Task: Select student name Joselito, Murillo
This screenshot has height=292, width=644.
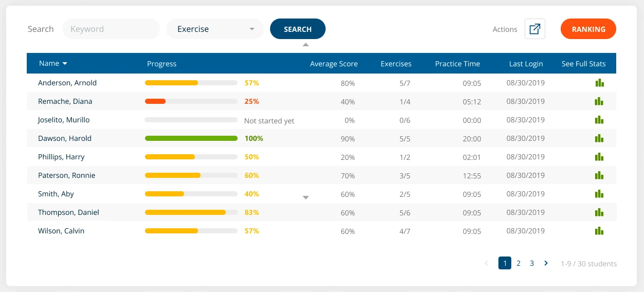Action: pos(64,120)
